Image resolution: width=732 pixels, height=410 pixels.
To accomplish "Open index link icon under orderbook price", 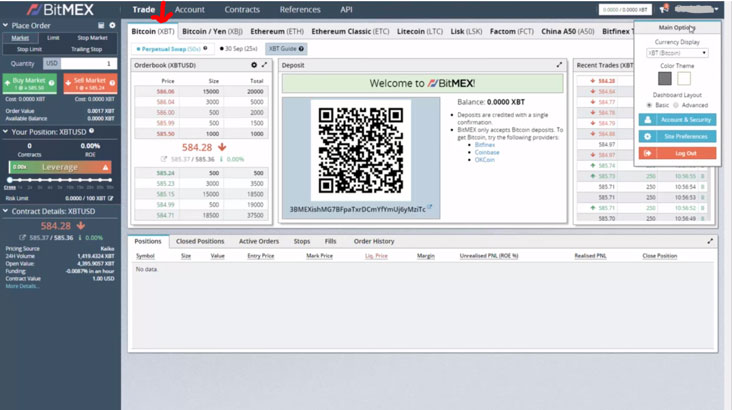I will click(164, 159).
